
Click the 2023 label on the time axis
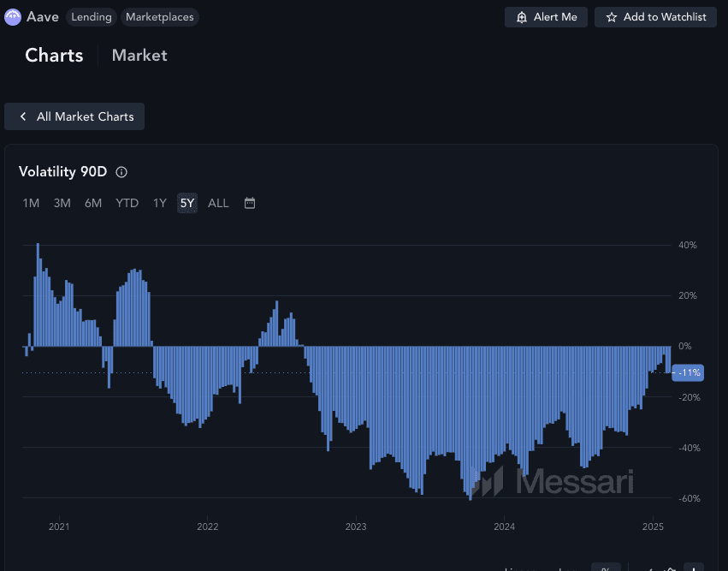point(356,526)
